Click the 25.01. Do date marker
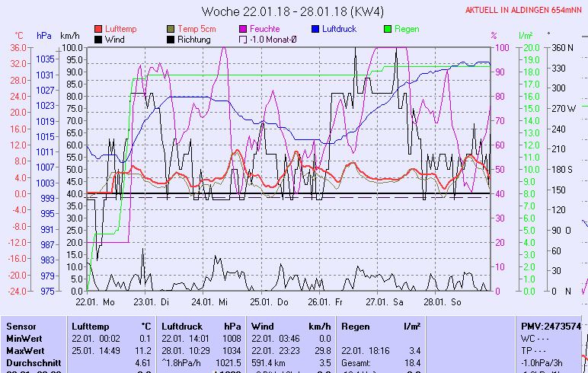The width and height of the screenshot is (588, 373). [x=273, y=302]
